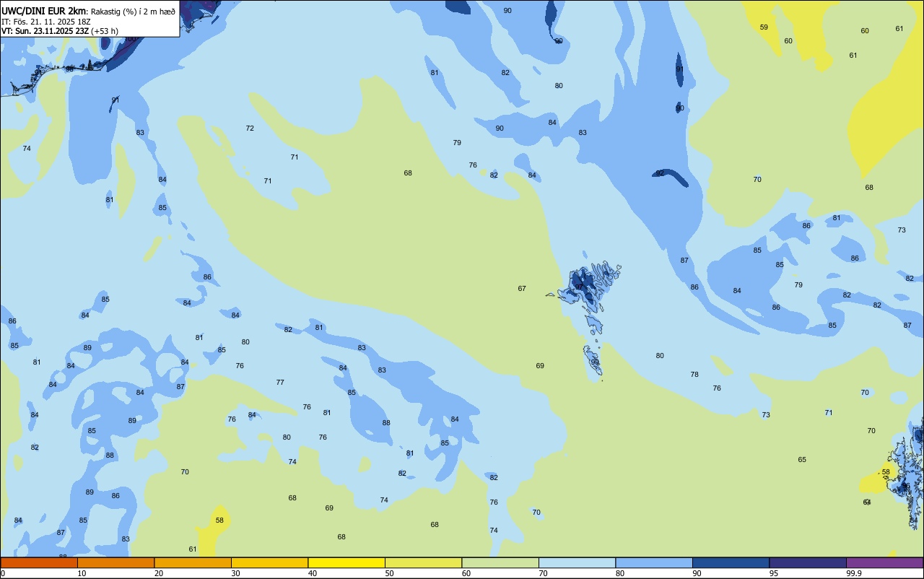Pick the purple legend swatch above 99.9
This screenshot has width=924, height=579.
click(x=884, y=562)
